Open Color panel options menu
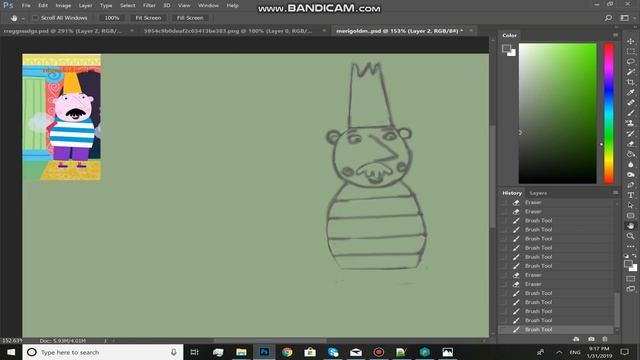 click(x=615, y=35)
